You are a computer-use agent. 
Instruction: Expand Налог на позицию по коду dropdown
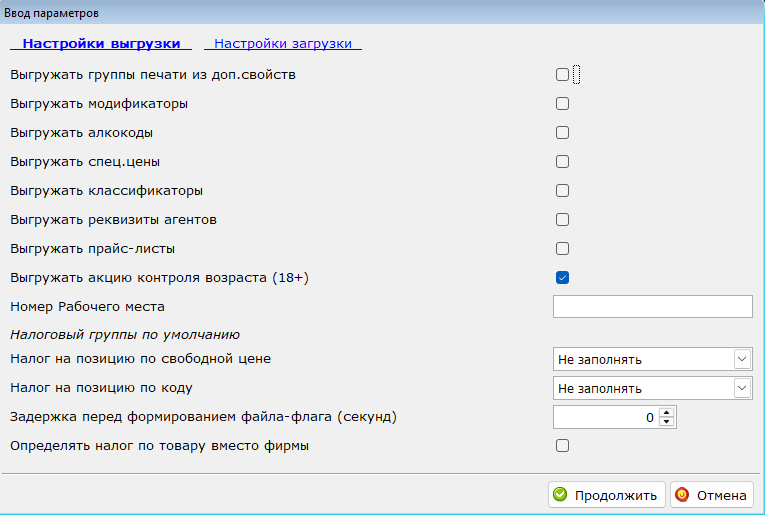652,388
